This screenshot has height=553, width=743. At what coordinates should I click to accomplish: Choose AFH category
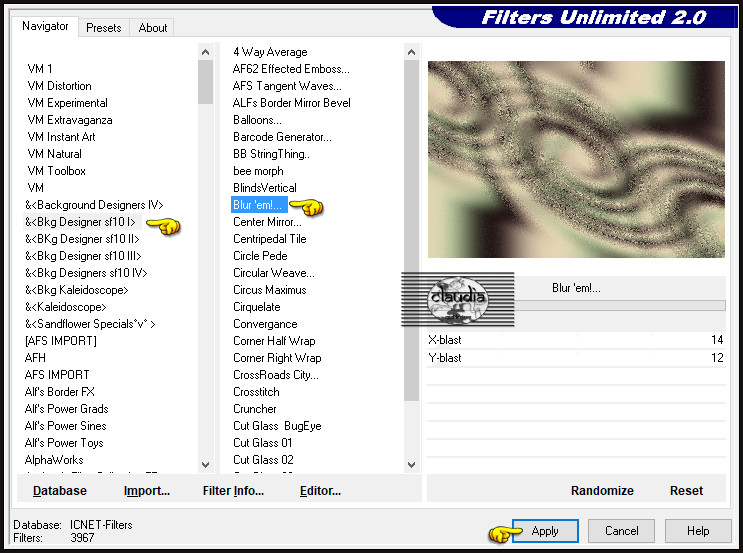click(x=35, y=358)
